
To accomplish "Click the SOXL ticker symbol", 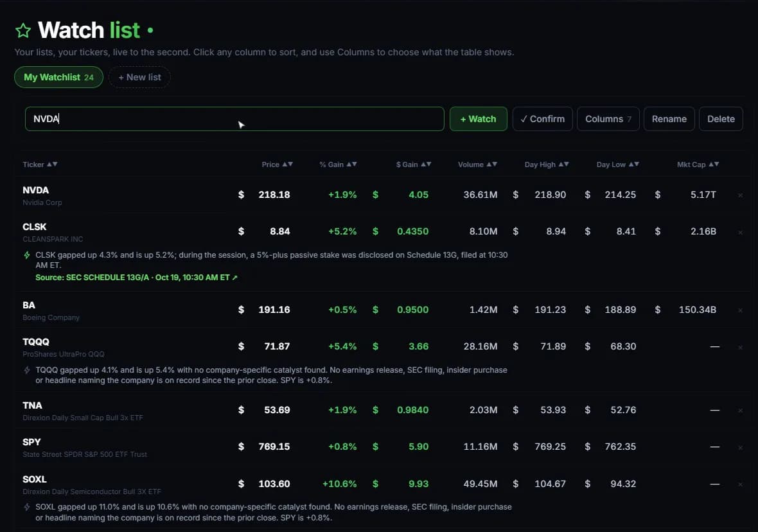I will 34,479.
